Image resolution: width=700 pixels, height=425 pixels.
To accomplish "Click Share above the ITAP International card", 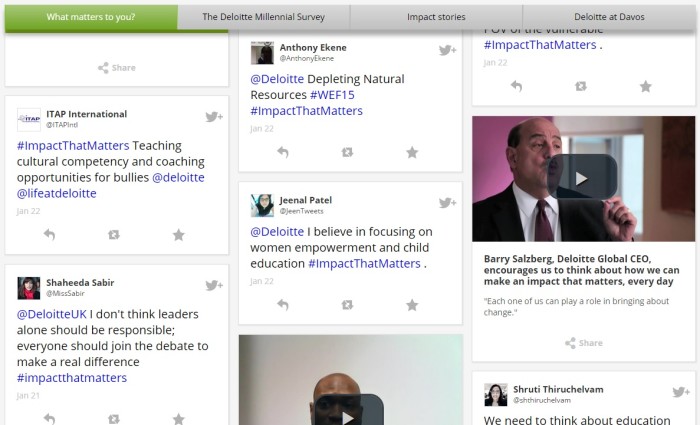I will tap(117, 68).
